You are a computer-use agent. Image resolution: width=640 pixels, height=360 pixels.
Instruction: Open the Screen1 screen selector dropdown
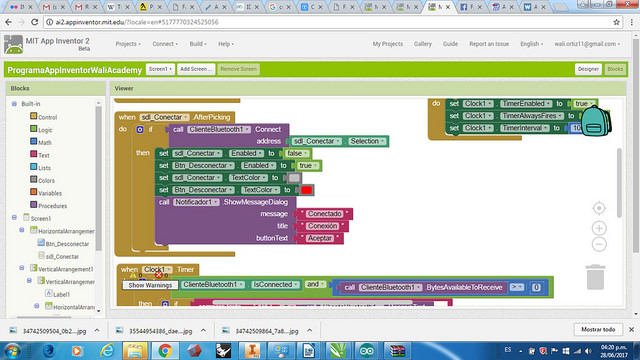[160, 69]
